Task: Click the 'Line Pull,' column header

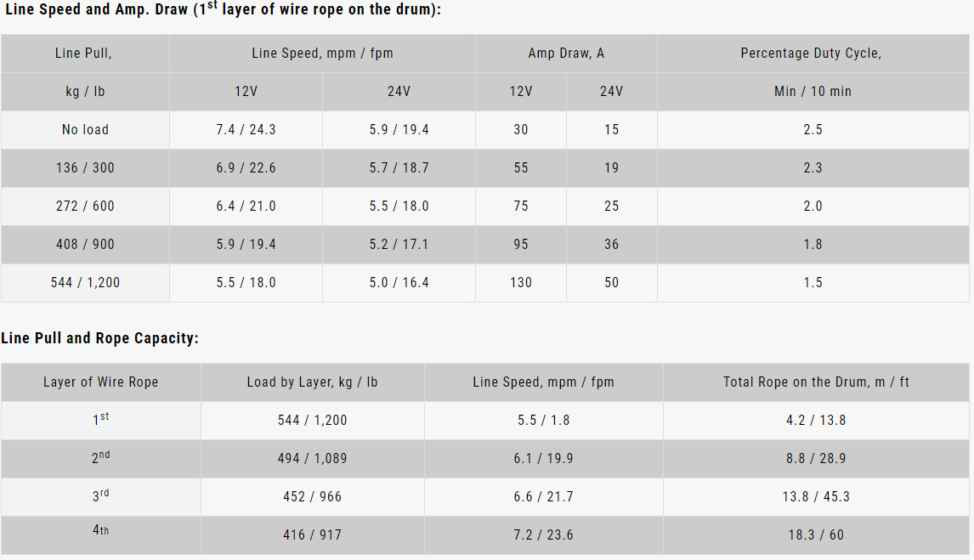Action: pyautogui.click(x=84, y=53)
